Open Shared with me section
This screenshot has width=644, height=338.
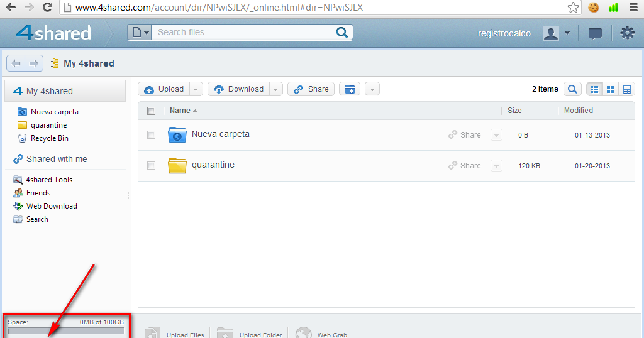[57, 159]
